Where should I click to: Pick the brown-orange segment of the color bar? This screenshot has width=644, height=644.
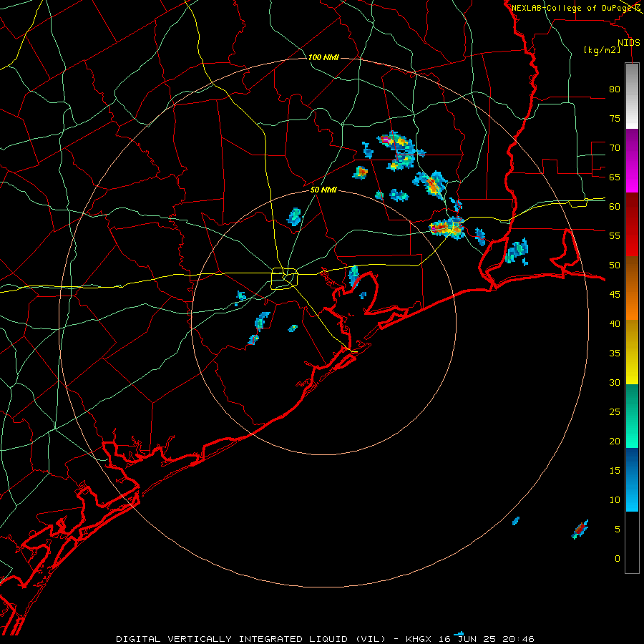pyautogui.click(x=632, y=288)
